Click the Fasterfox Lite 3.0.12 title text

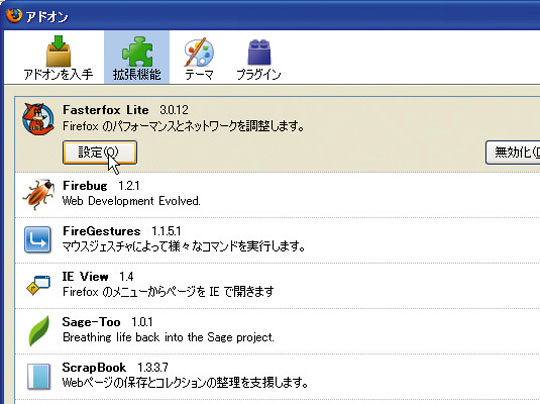coord(126,110)
